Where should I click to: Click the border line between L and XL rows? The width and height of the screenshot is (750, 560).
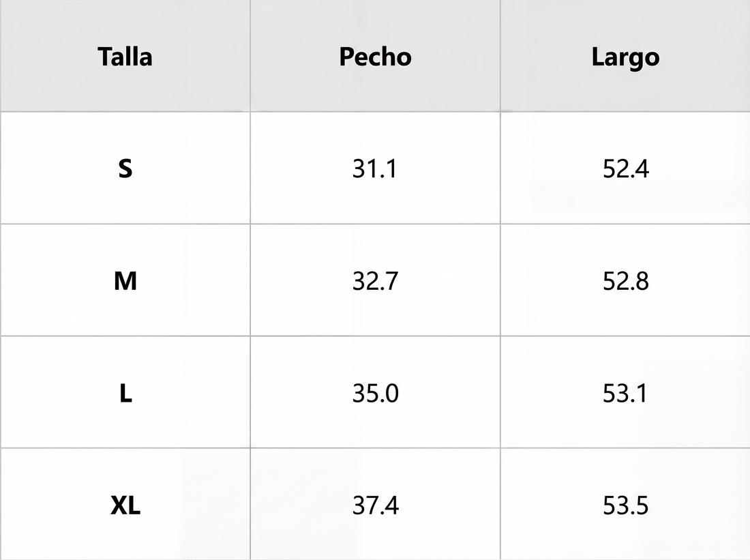pyautogui.click(x=375, y=448)
